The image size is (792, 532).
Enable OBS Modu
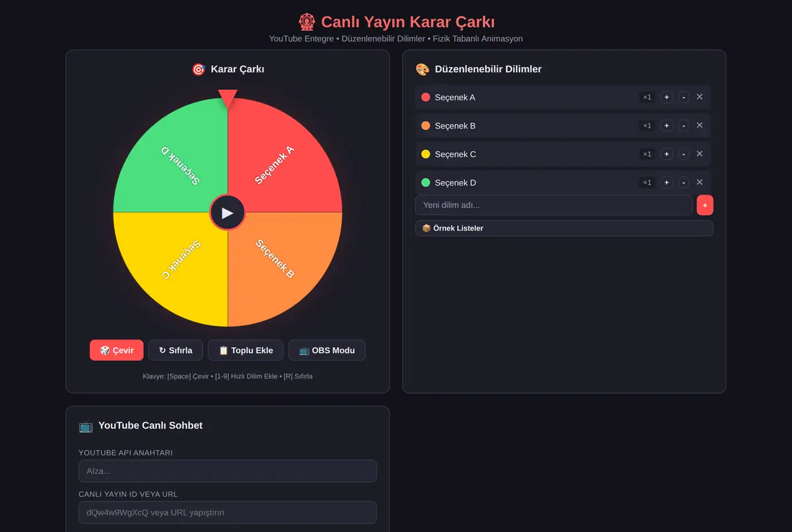point(327,350)
